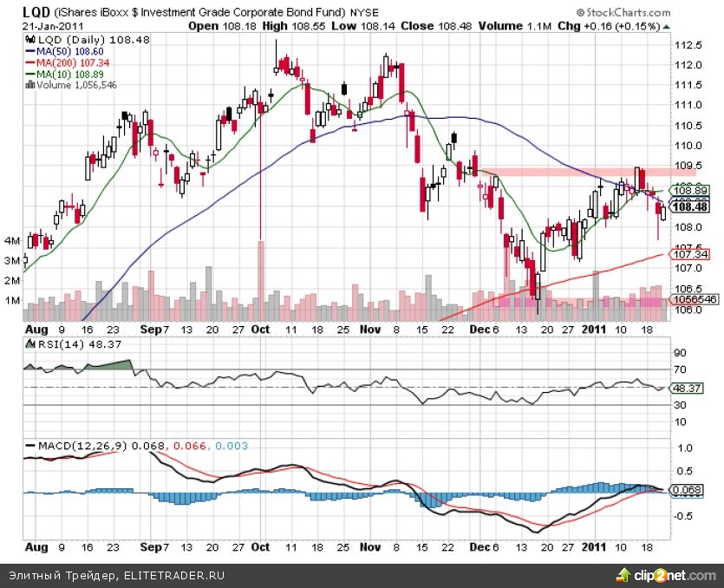Click the Volume legend bar icon
Viewport: 724px width, 588px height.
click(29, 85)
